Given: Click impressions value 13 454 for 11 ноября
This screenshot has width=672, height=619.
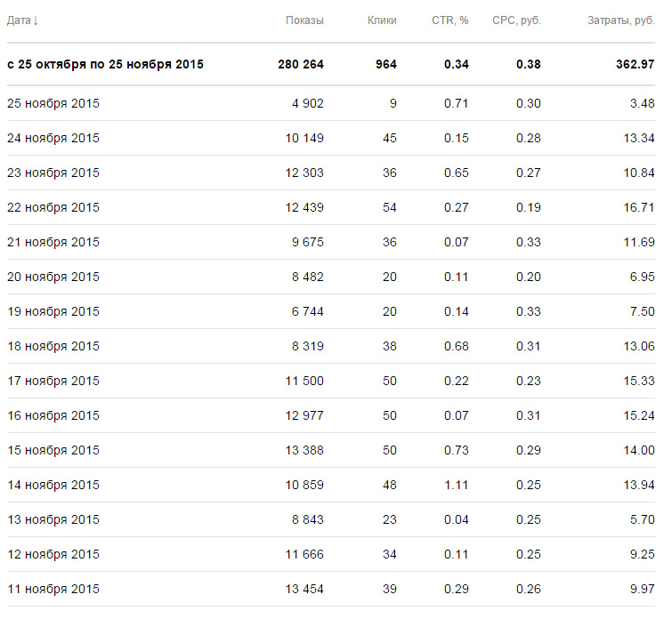Looking at the screenshot, I should click(304, 589).
